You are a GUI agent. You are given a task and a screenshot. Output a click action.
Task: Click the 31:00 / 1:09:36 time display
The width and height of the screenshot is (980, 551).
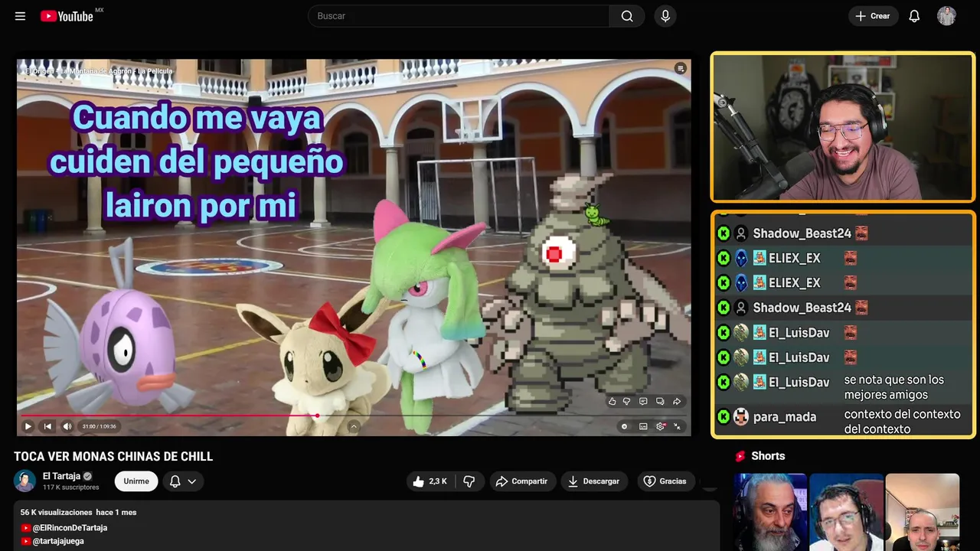point(100,426)
